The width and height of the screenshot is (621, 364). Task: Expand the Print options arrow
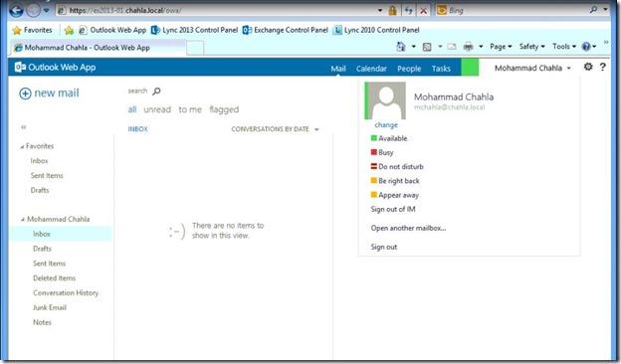click(x=481, y=47)
